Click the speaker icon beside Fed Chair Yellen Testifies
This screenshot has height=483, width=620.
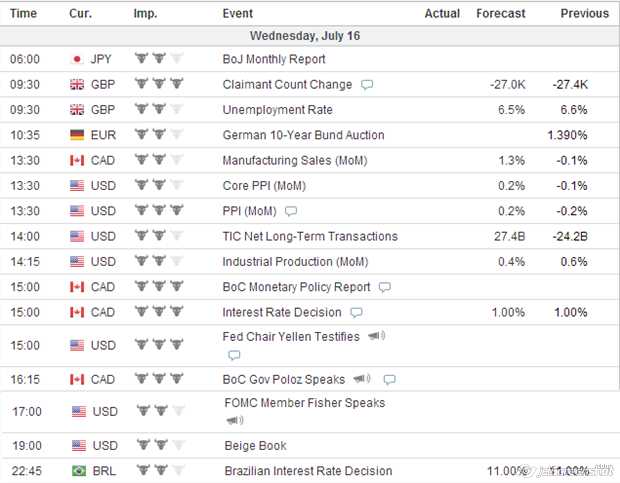376,336
